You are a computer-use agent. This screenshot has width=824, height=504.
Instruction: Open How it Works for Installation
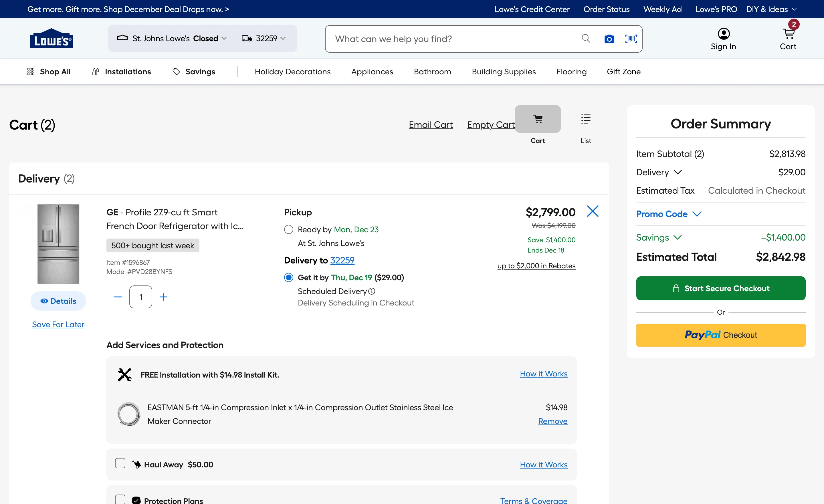(543, 374)
